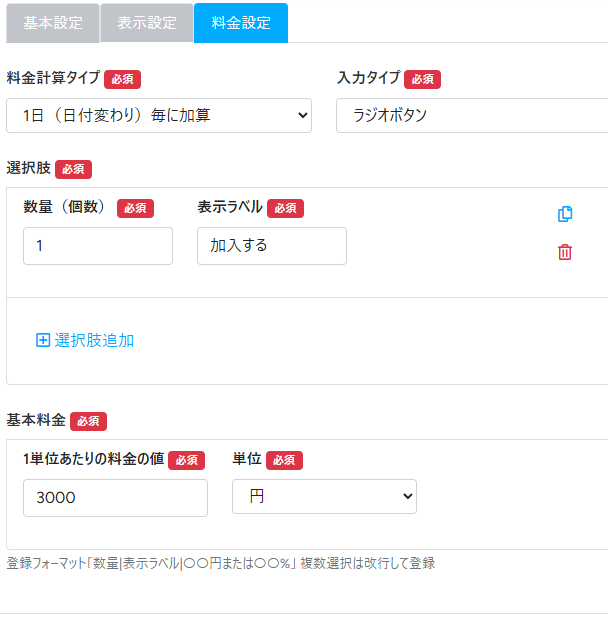Switch to the 基本設定 tab
The height and width of the screenshot is (617, 608).
pyautogui.click(x=53, y=23)
